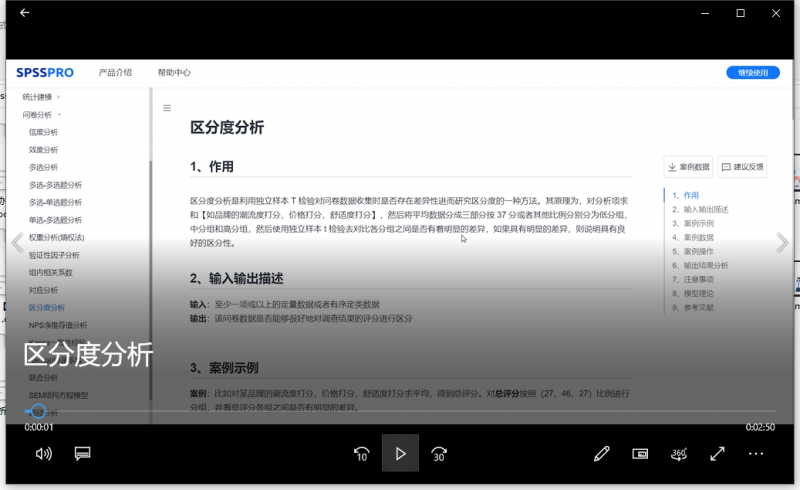Select 对应分析 in the sidebar
The width and height of the screenshot is (800, 490).
click(43, 290)
